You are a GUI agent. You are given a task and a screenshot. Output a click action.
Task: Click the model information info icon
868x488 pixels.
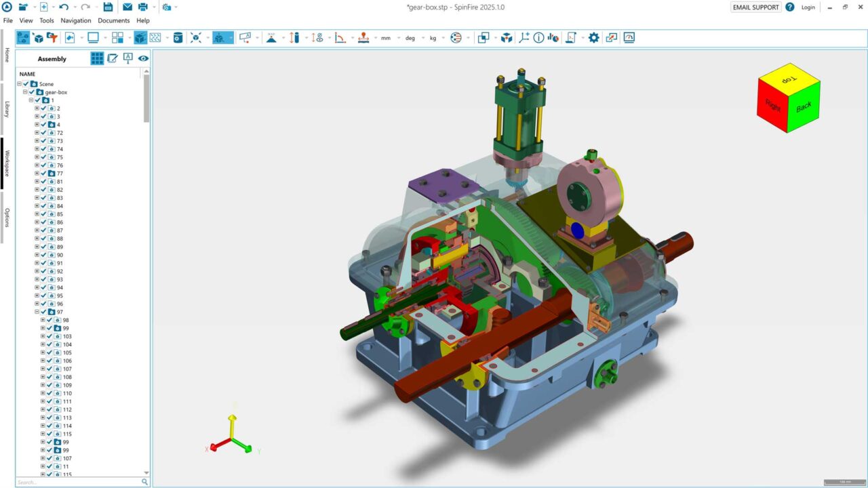point(538,38)
